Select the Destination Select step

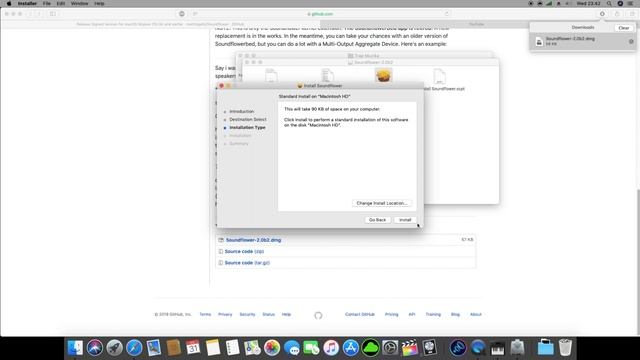point(248,119)
